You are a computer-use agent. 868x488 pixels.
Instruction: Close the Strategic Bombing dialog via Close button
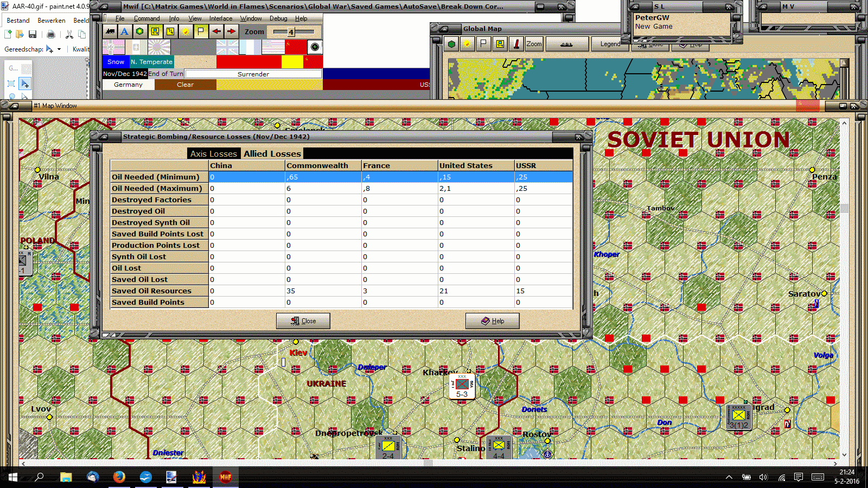tap(303, 321)
